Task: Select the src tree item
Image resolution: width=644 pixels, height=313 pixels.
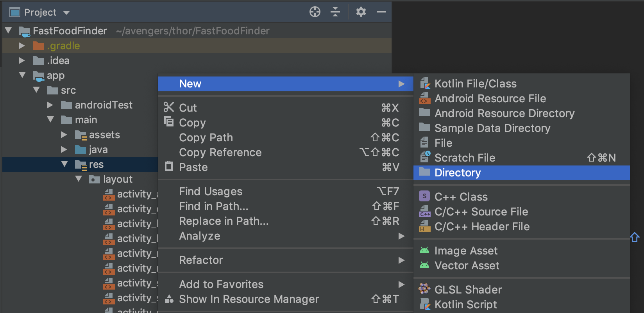Action: coord(68,90)
